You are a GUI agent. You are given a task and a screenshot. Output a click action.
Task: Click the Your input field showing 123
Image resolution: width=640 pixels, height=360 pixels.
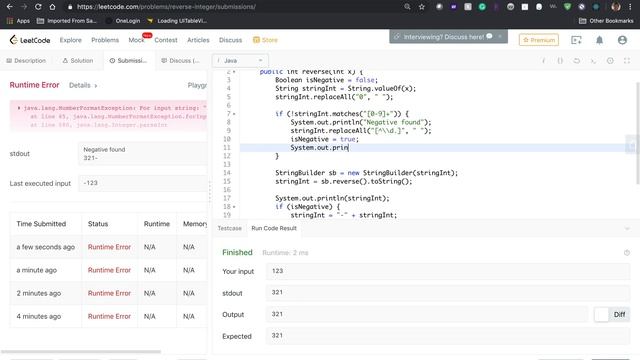click(448, 271)
